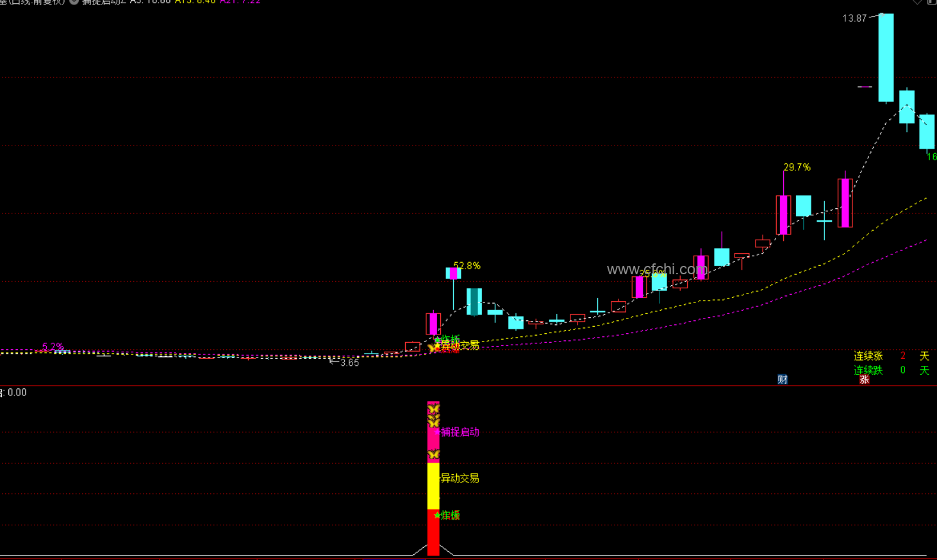Pick the red segment of signal bar
Screen dimensions: 937x560
[x=433, y=532]
